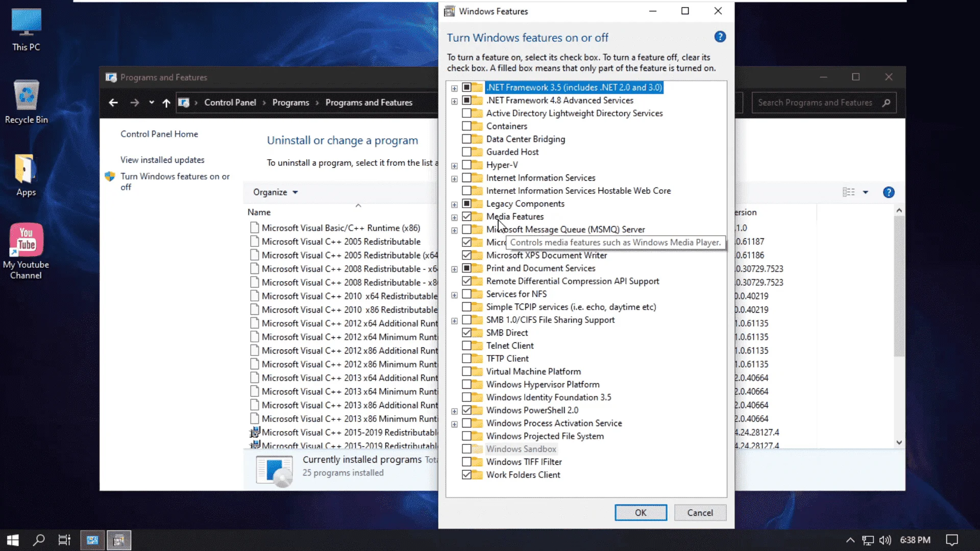The height and width of the screenshot is (551, 980).
Task: Select the Windows Features taskbar button
Action: [119, 540]
